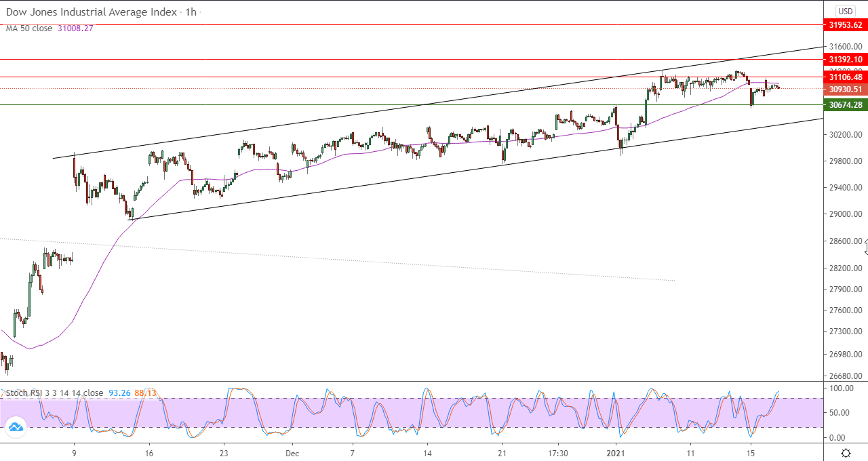The height and width of the screenshot is (461, 868).
Task: Click the Stoch RSI K value 93.26
Action: [x=119, y=393]
